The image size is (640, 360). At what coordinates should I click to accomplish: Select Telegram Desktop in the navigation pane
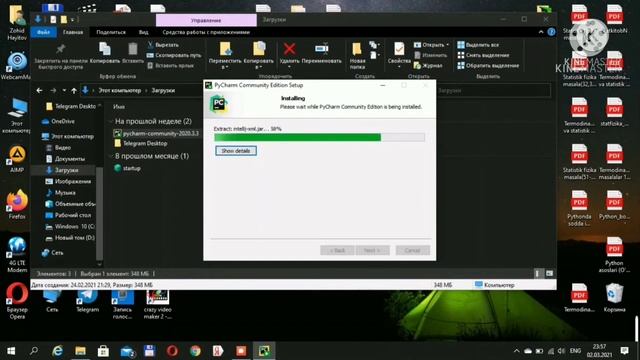click(x=71, y=106)
